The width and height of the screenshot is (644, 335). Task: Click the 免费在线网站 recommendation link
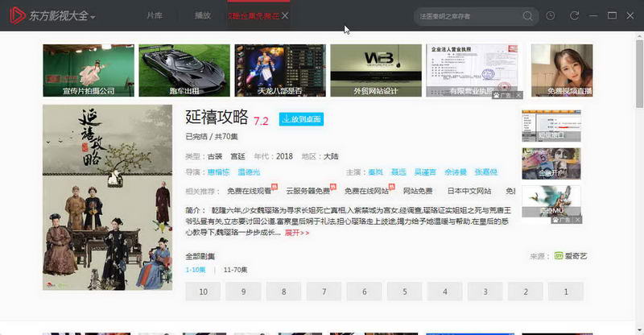tap(367, 191)
